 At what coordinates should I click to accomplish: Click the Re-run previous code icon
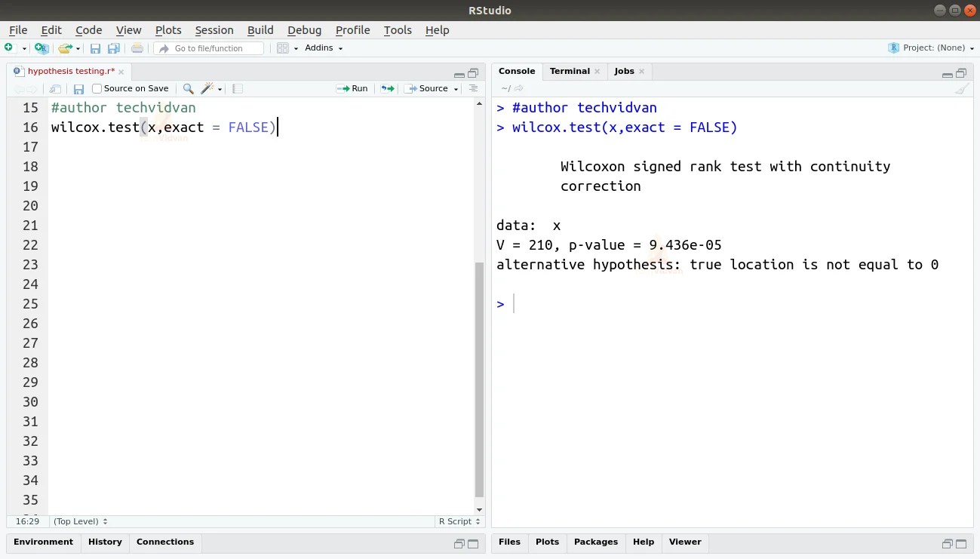387,88
